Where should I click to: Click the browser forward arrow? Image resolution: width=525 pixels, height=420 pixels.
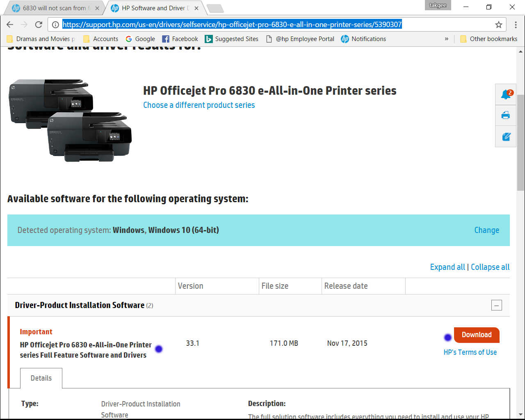(24, 25)
